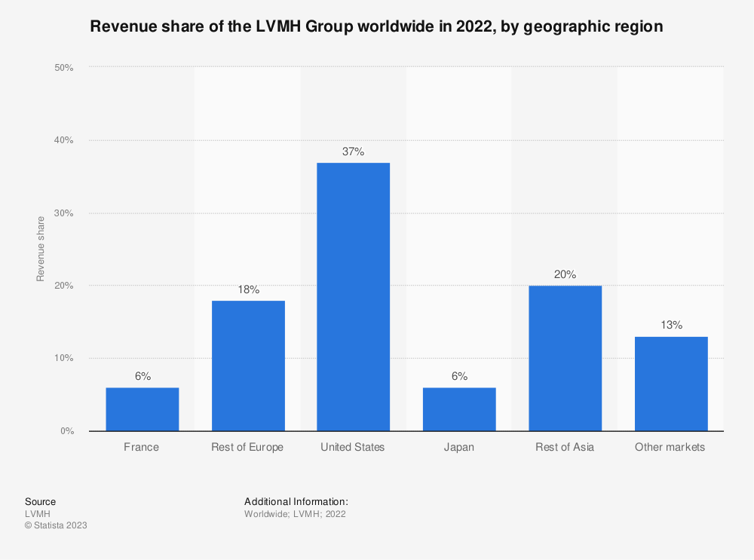Click the Worldwide; LVMH; 2022 text
Image resolution: width=754 pixels, height=560 pixels.
(x=295, y=514)
